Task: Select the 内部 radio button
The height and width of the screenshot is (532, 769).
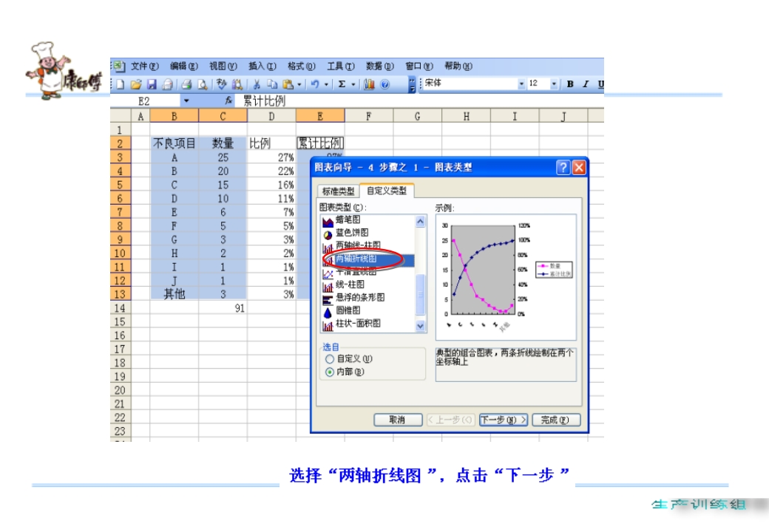Action: coord(328,373)
